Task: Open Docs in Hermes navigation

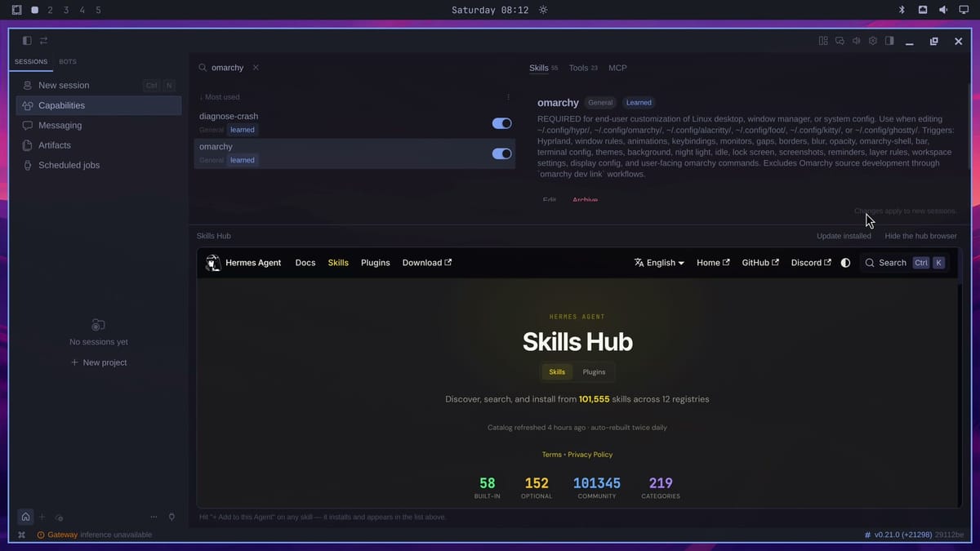Action: [305, 263]
